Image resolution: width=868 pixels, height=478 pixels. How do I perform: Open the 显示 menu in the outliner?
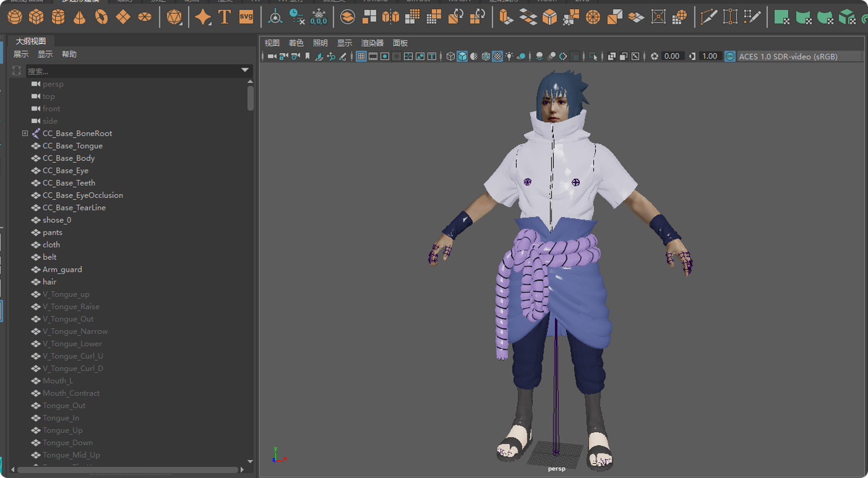(x=45, y=54)
